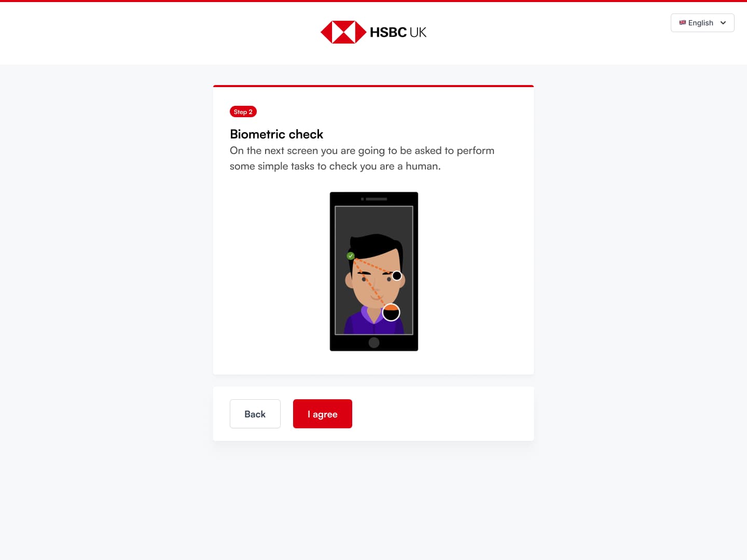
Task: Click the black dot beside the face's eye
Action: [x=397, y=276]
